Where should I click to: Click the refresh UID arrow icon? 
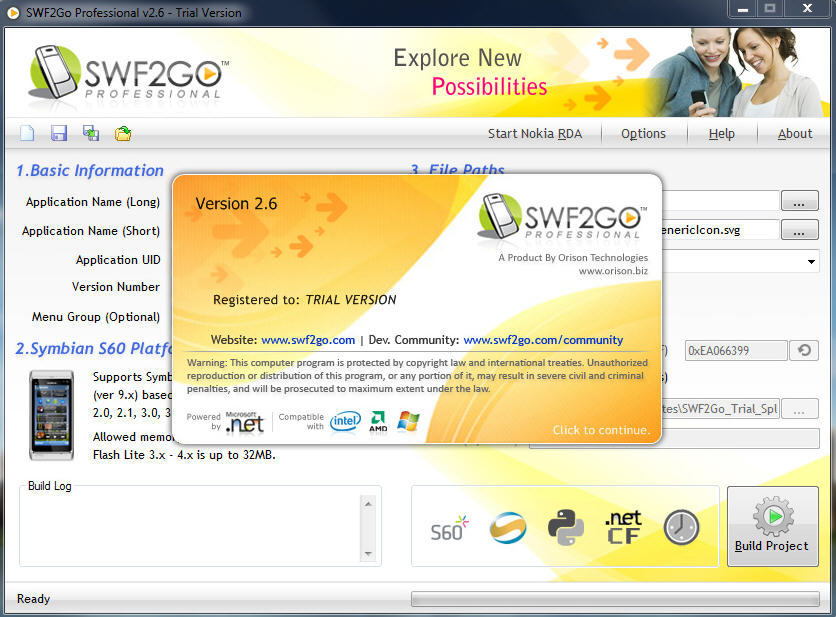[804, 350]
